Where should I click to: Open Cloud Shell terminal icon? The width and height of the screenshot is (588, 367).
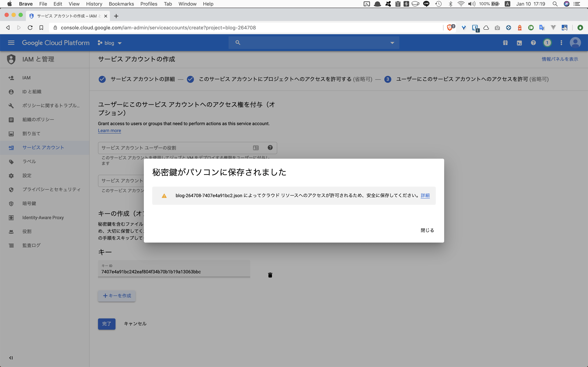coord(519,42)
